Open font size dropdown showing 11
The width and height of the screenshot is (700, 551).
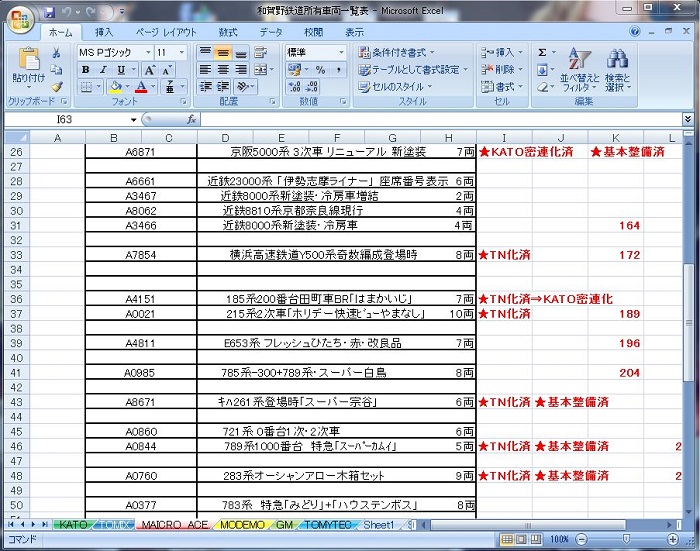click(x=182, y=53)
